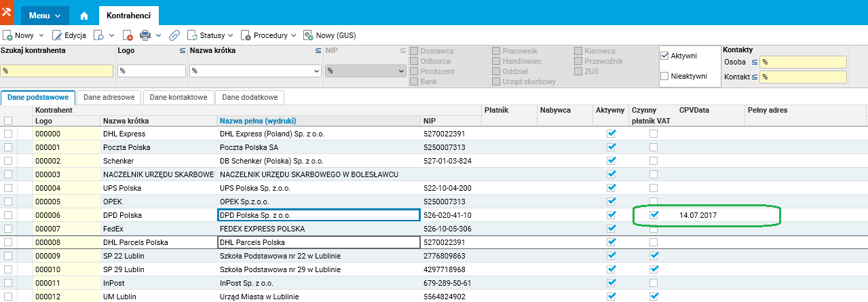Click the paperclip attachments icon
The width and height of the screenshot is (868, 302).
coord(174,35)
